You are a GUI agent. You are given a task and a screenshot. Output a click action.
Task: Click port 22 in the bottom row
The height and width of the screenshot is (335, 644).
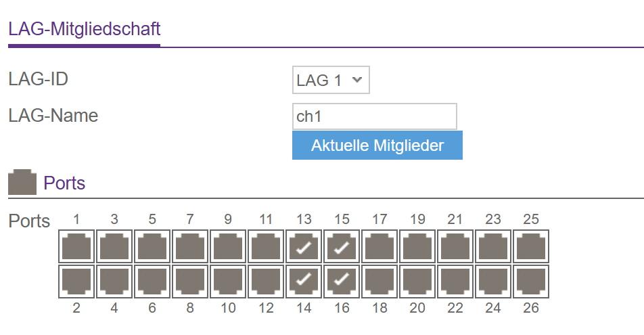click(x=455, y=281)
